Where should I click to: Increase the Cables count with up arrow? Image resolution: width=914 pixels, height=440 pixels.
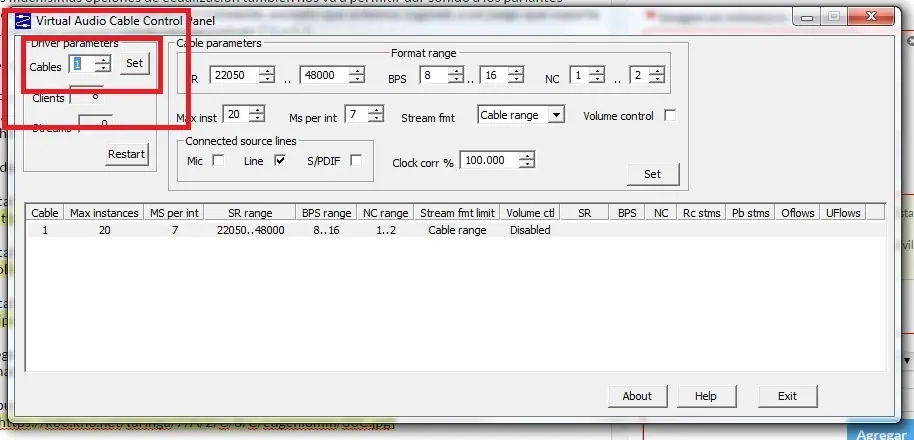(103, 59)
